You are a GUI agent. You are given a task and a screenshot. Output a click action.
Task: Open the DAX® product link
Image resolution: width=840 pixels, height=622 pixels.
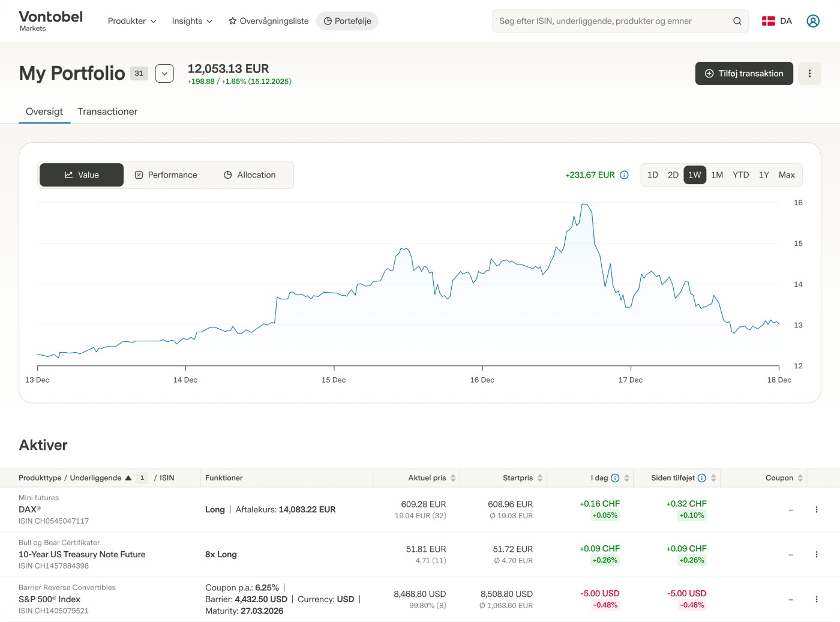29,509
